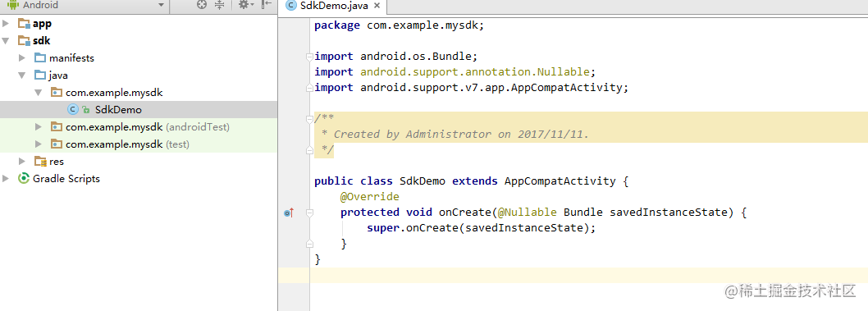Expand the com.example.mysdk (test) package arrow
The width and height of the screenshot is (868, 311).
pyautogui.click(x=39, y=144)
